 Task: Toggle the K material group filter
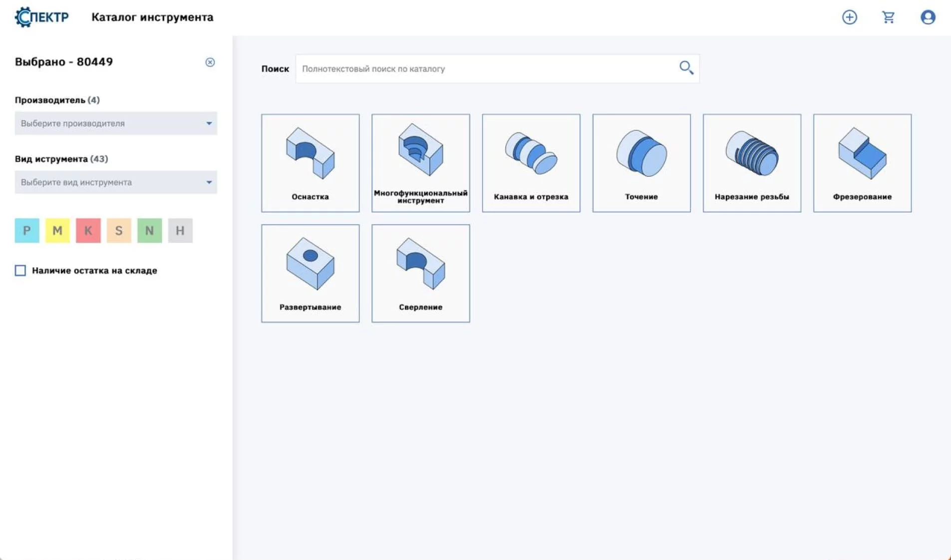pos(88,231)
